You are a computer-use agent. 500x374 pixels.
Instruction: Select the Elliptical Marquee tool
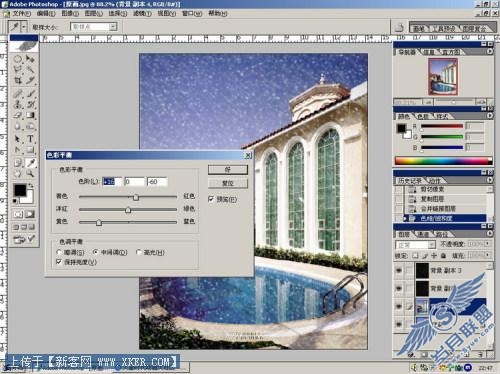click(18, 59)
